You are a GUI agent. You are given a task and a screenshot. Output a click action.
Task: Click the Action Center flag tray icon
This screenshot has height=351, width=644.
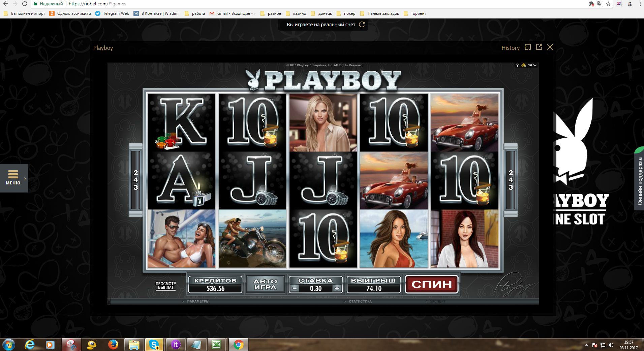tap(595, 345)
